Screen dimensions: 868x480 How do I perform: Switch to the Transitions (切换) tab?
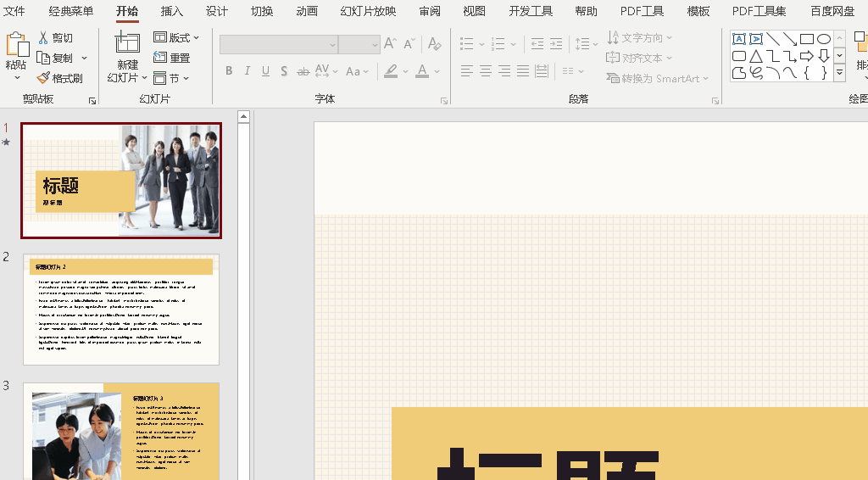(x=261, y=11)
